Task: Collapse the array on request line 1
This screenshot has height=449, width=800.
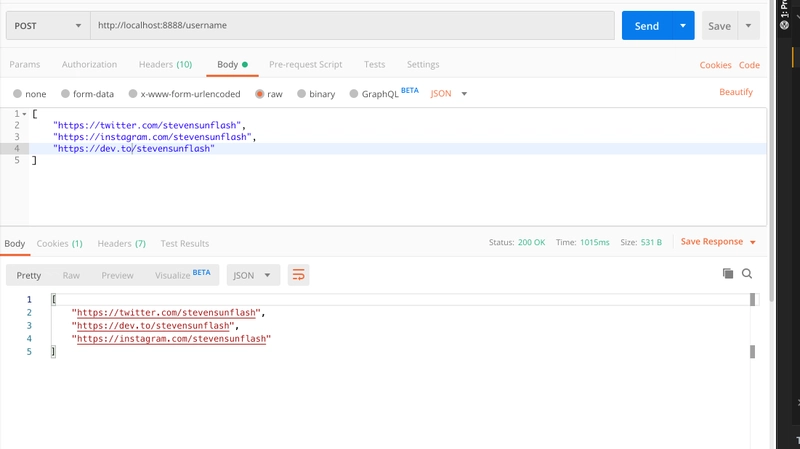Action: click(x=24, y=114)
